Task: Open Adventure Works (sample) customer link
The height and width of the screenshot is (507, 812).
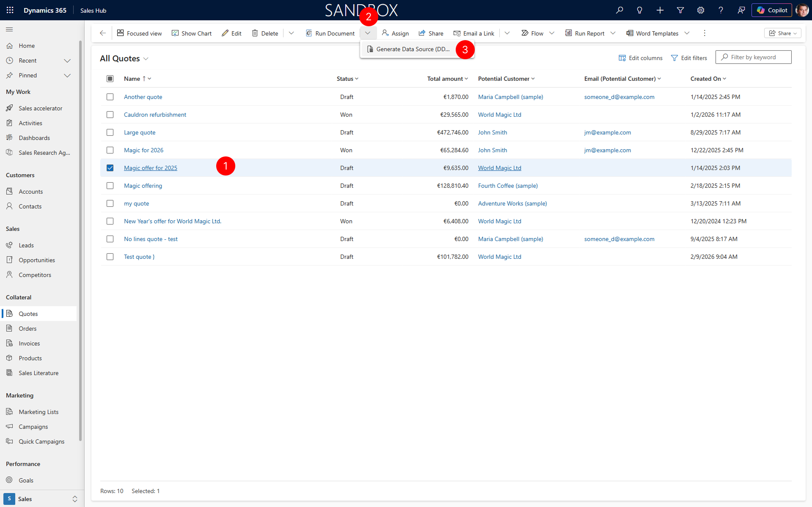Action: [512, 203]
